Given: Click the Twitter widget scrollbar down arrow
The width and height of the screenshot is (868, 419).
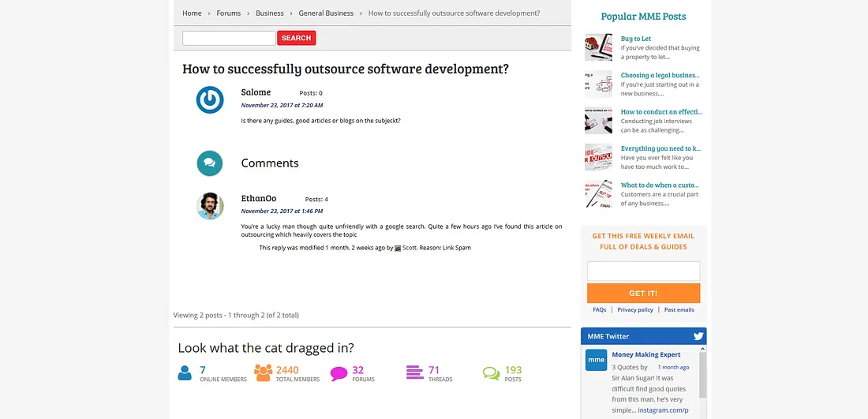Looking at the screenshot, I should [x=702, y=414].
